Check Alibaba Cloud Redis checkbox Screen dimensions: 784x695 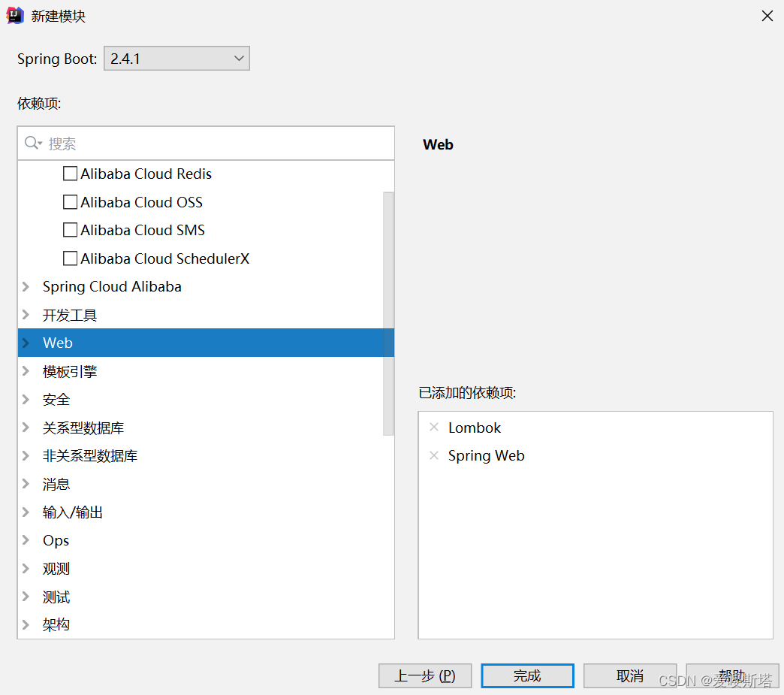click(71, 174)
